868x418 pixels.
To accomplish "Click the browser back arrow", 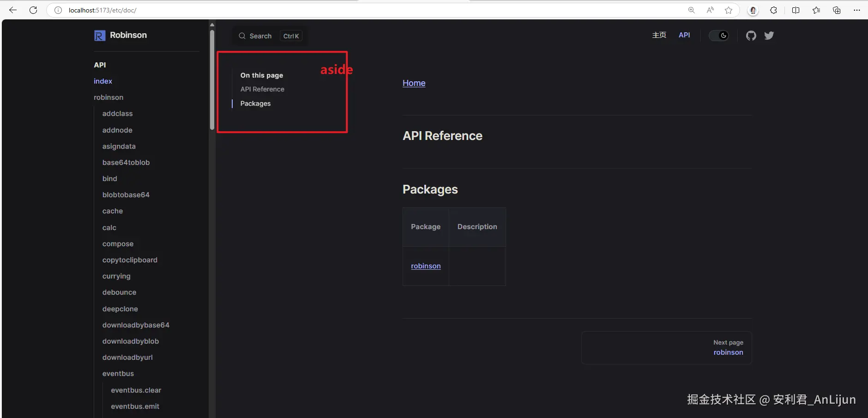I will coord(13,10).
